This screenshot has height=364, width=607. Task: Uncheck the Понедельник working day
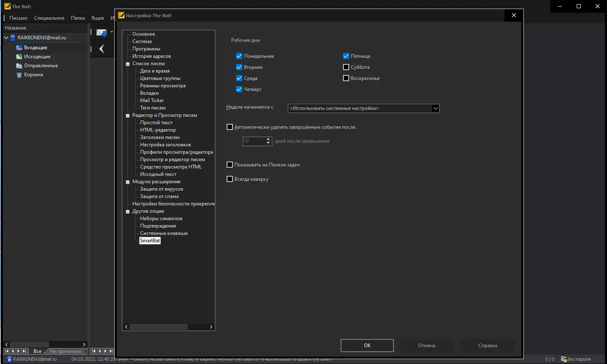[239, 56]
